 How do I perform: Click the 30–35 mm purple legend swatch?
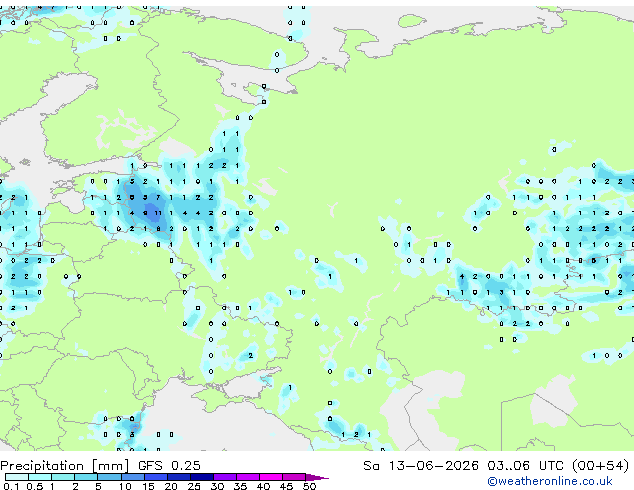(x=224, y=477)
